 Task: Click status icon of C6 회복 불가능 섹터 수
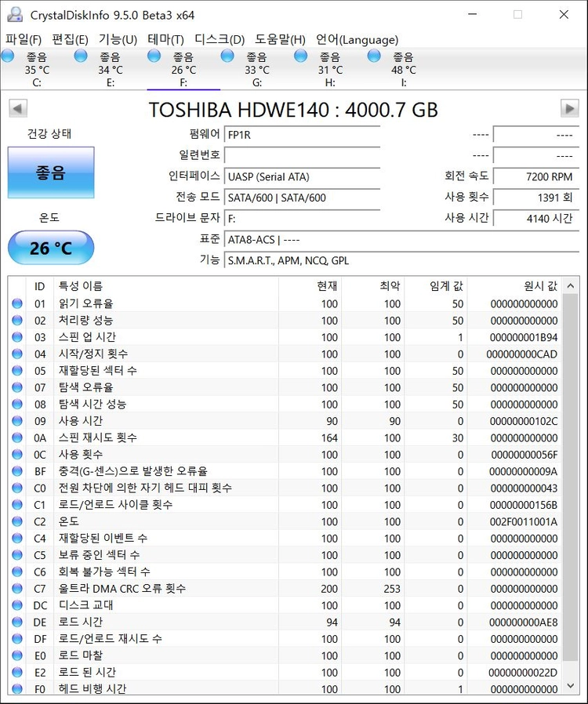coord(17,572)
